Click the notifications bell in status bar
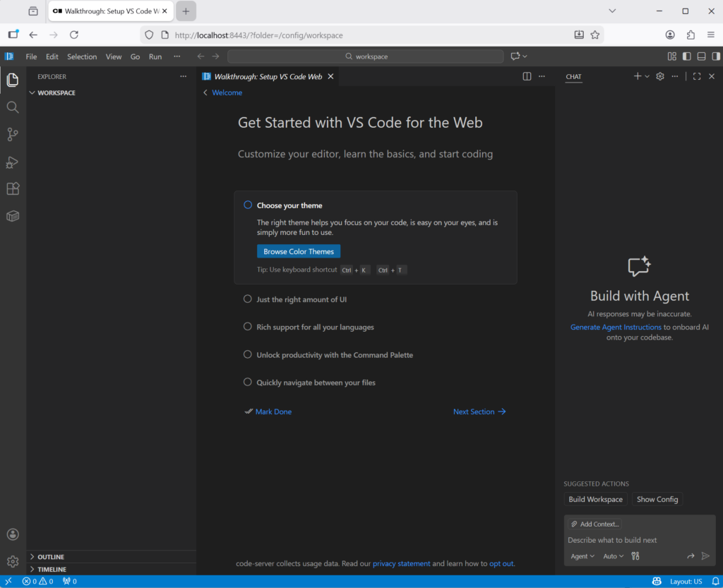This screenshot has width=723, height=588. click(x=657, y=582)
